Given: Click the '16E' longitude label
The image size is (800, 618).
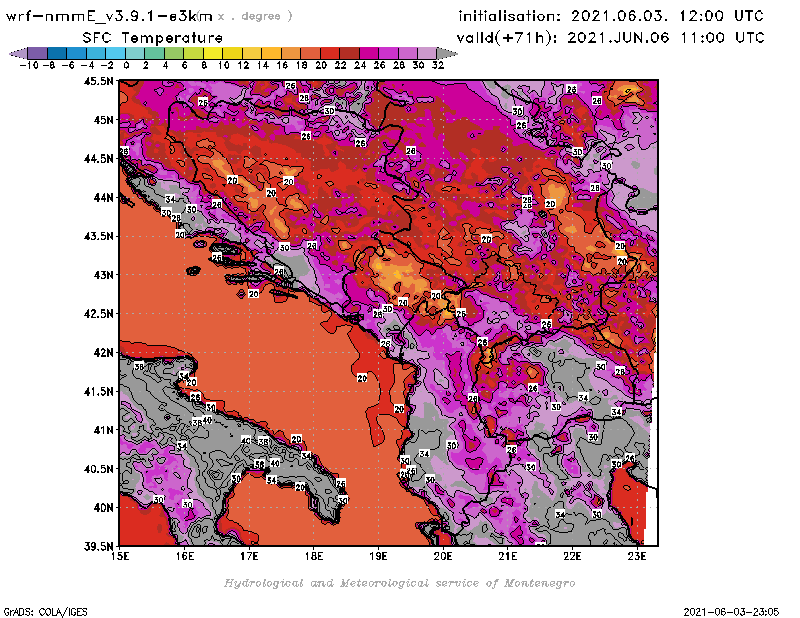Looking at the screenshot, I should (x=185, y=556).
